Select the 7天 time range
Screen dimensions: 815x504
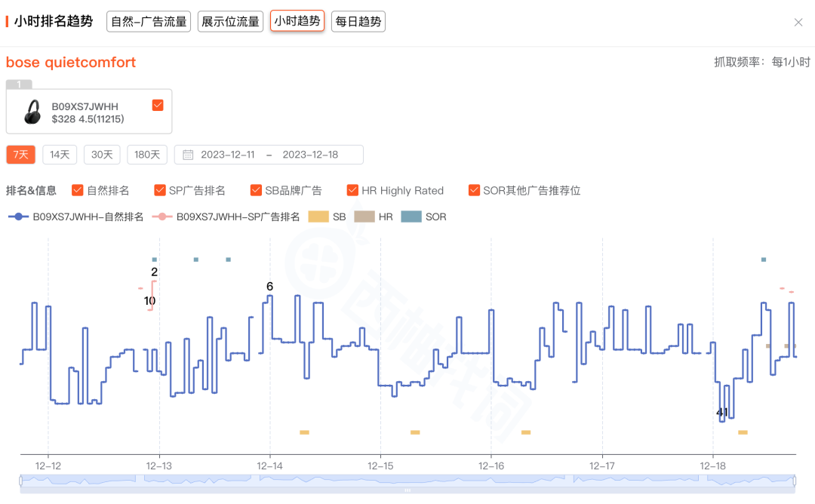pyautogui.click(x=21, y=155)
